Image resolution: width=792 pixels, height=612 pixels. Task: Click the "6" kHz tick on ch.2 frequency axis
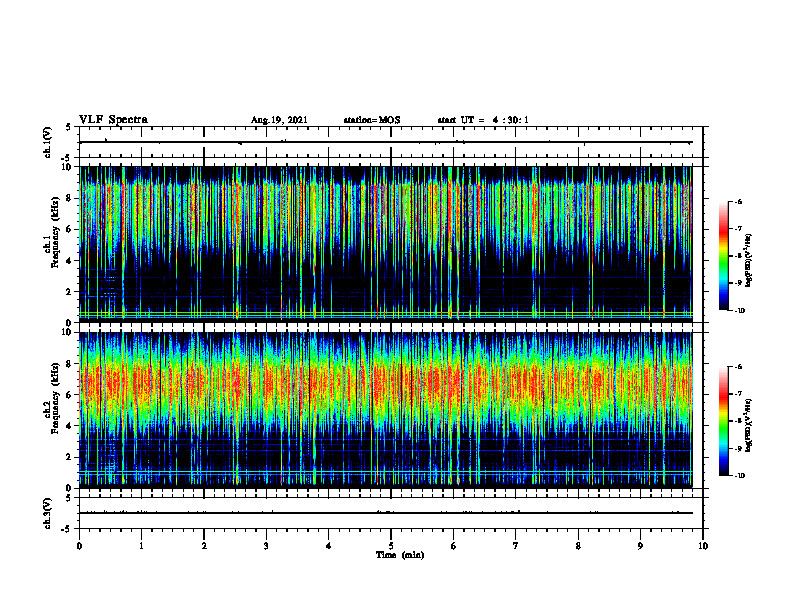[x=71, y=395]
